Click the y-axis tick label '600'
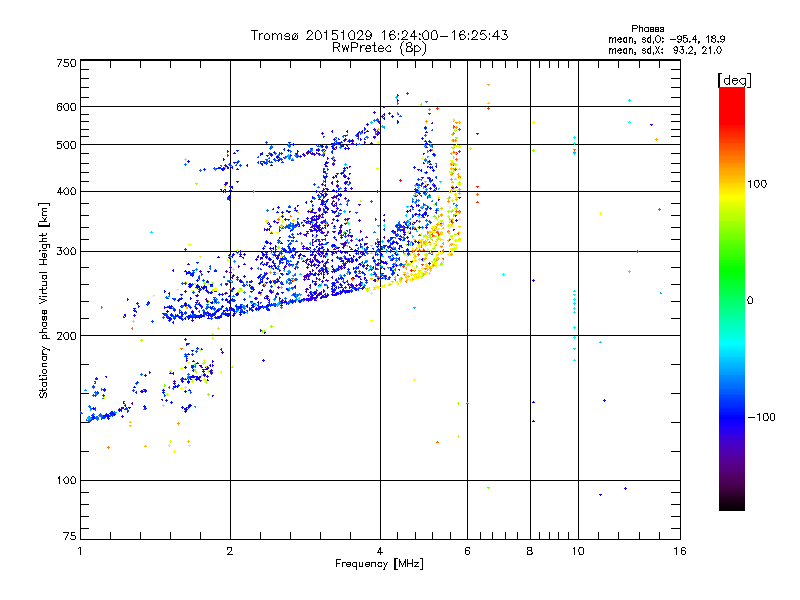Viewport: 800px width, 600px height. 66,107
